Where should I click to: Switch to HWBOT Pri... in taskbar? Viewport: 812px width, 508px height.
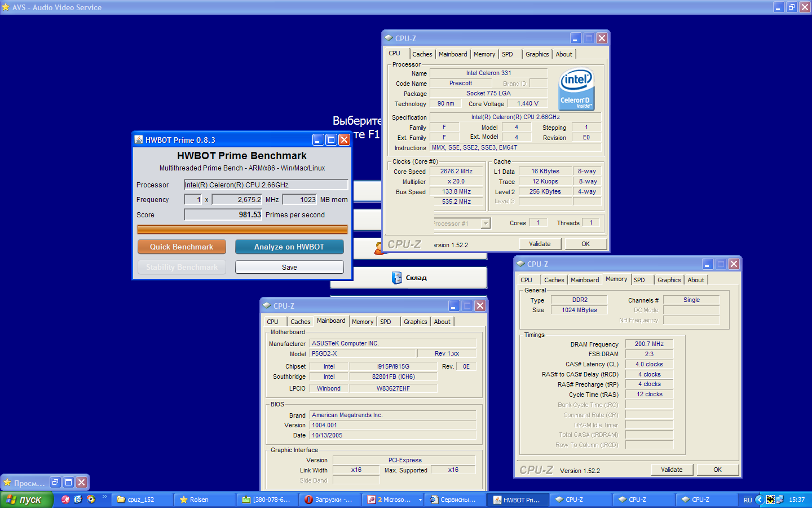coord(518,500)
